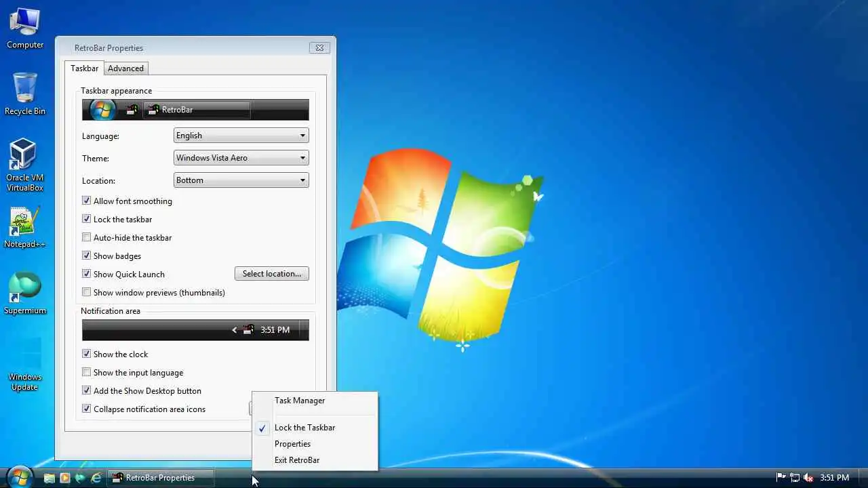
Task: Select the Notepad++ desktop shortcut
Action: [25, 226]
